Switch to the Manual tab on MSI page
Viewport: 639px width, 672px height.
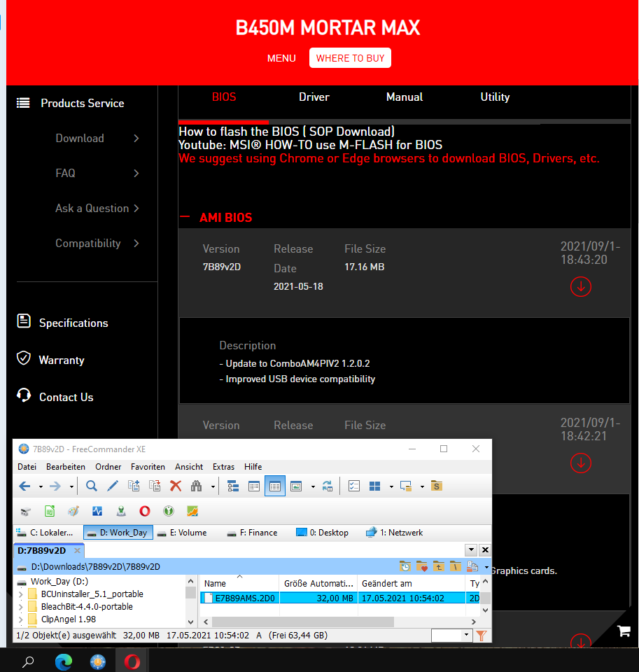pos(405,97)
